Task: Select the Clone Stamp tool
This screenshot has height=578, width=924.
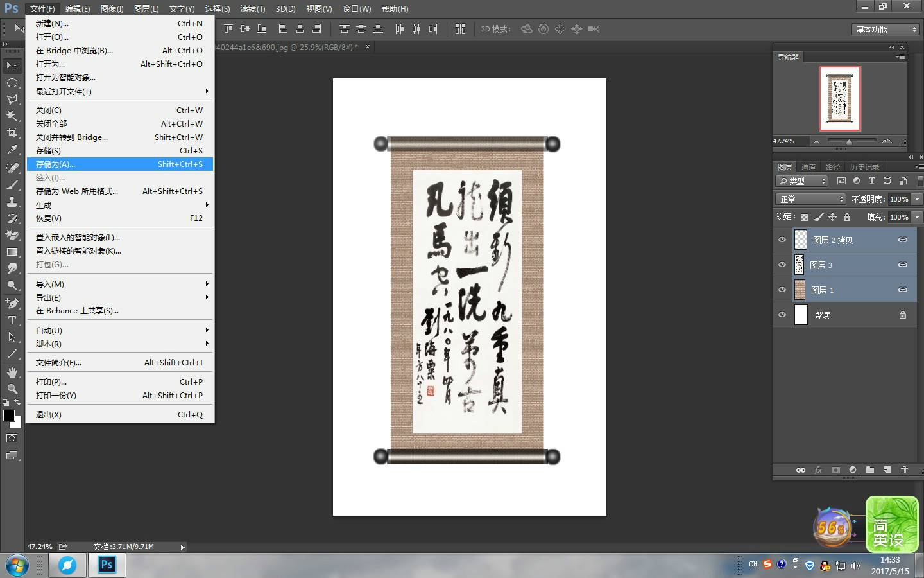Action: click(x=12, y=202)
